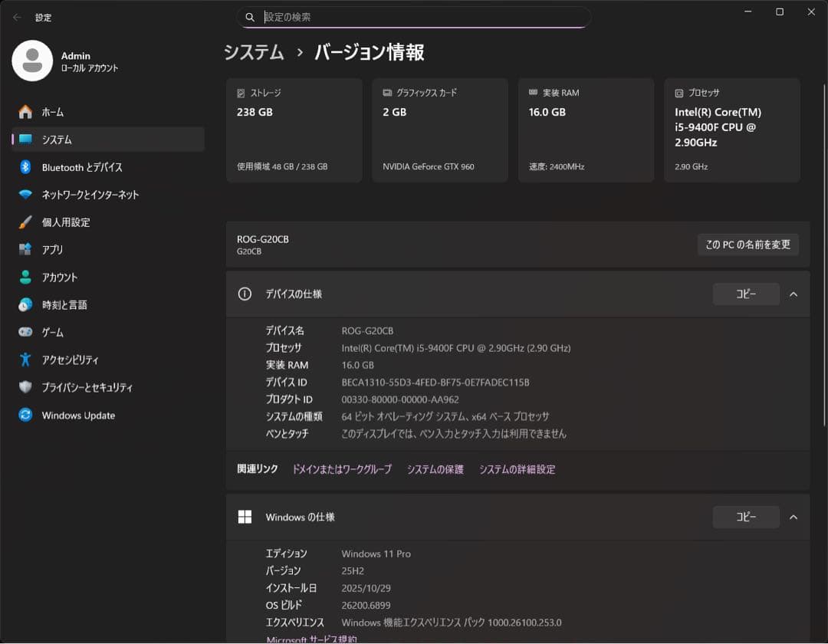The height and width of the screenshot is (644, 828).
Task: Click the network and internet Wi-Fi icon
Action: tap(26, 195)
